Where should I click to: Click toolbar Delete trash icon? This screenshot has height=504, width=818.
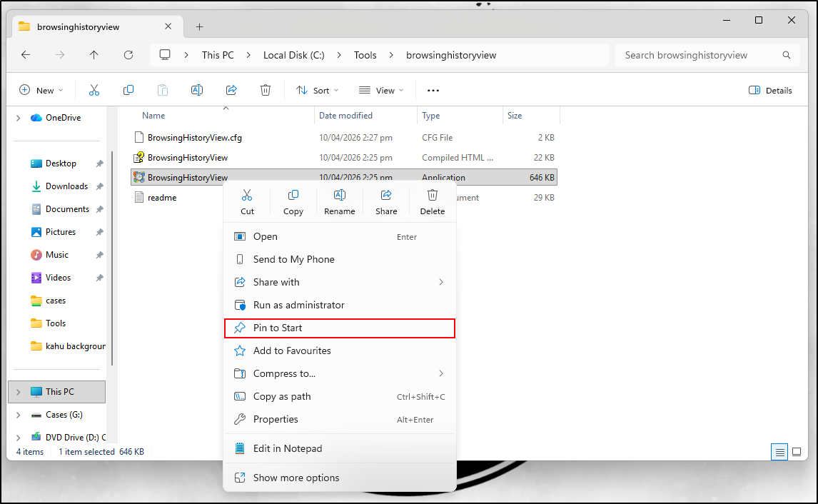point(266,90)
